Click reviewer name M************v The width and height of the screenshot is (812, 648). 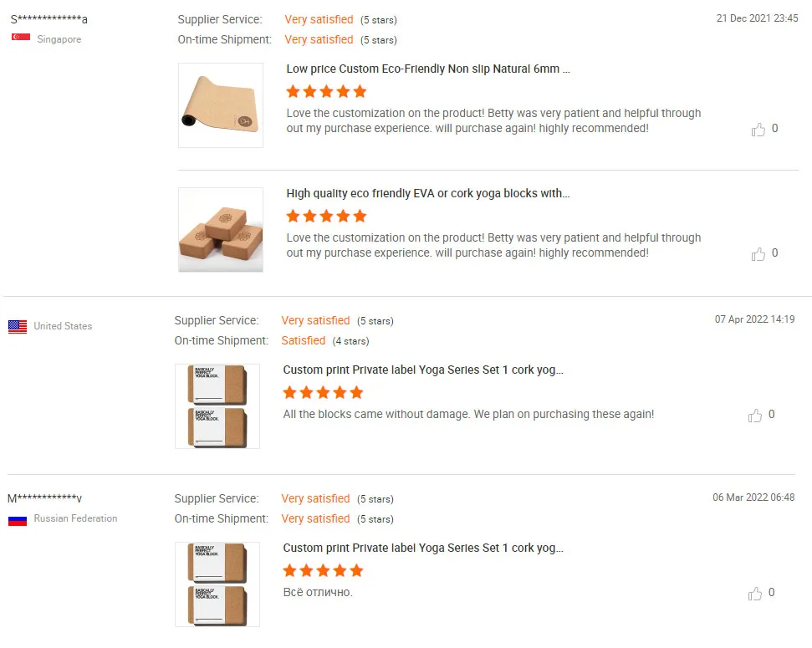tap(45, 499)
